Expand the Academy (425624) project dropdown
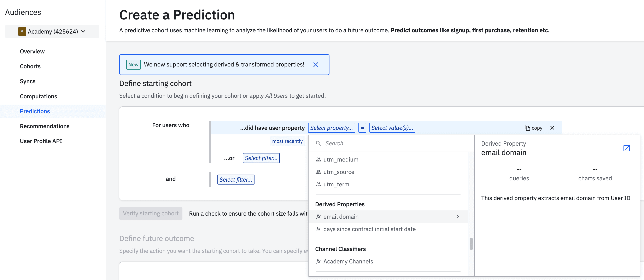644x280 pixels. 83,31
